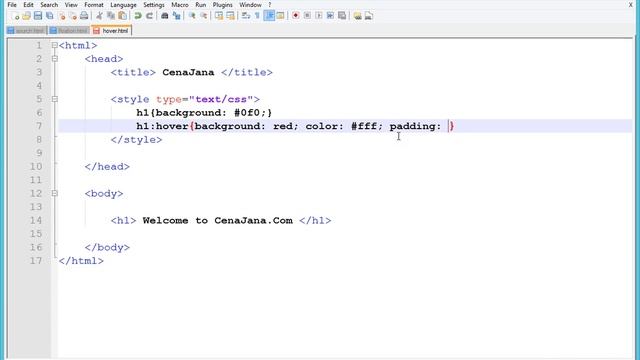Click the Save Recorded Macro icon
The height and width of the screenshot is (360, 640).
pos(342,16)
